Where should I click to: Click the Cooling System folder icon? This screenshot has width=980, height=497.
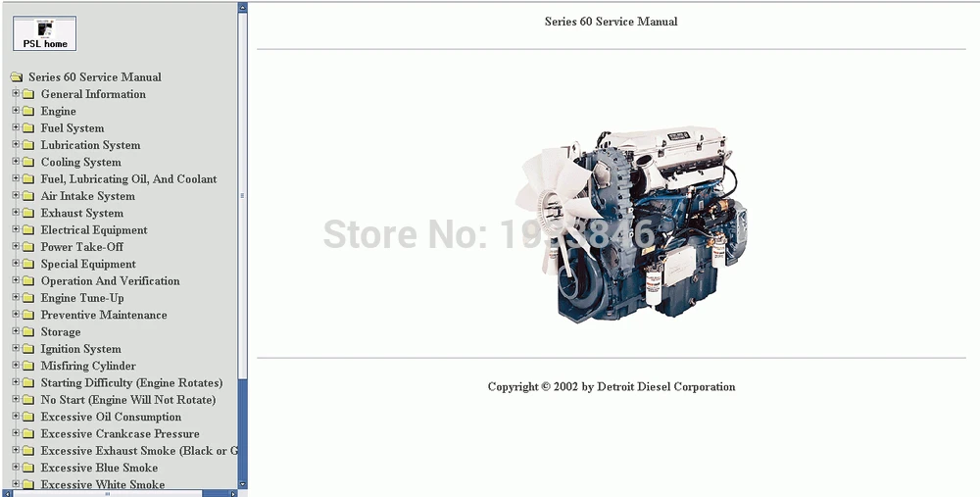tap(28, 162)
